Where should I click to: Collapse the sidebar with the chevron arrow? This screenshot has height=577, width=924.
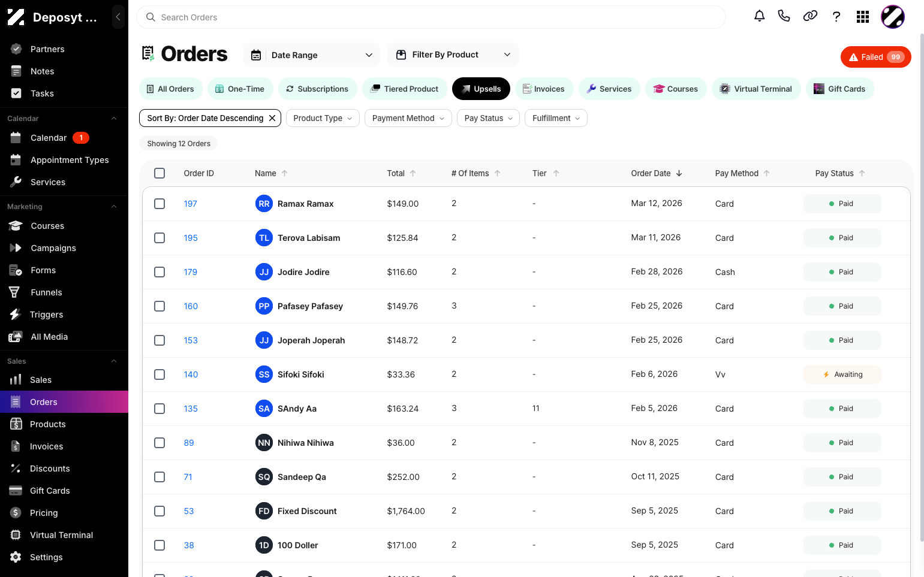[118, 17]
